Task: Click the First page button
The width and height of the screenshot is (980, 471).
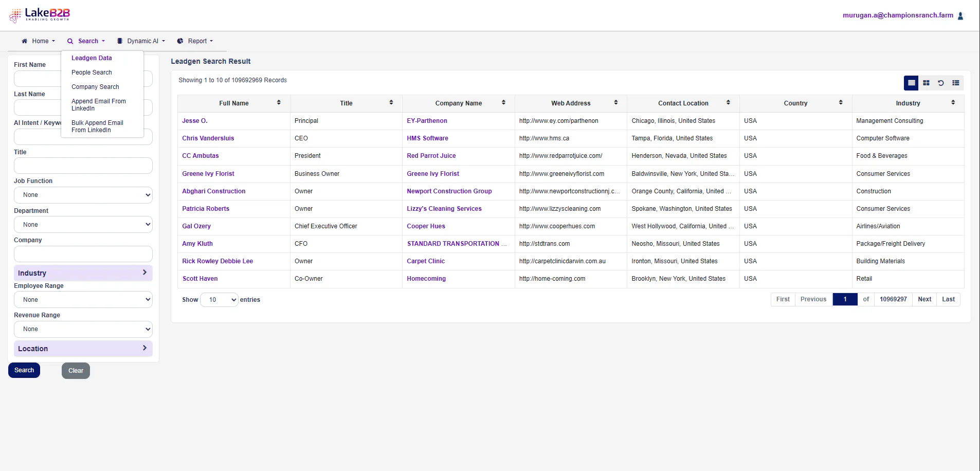Action: click(x=783, y=299)
